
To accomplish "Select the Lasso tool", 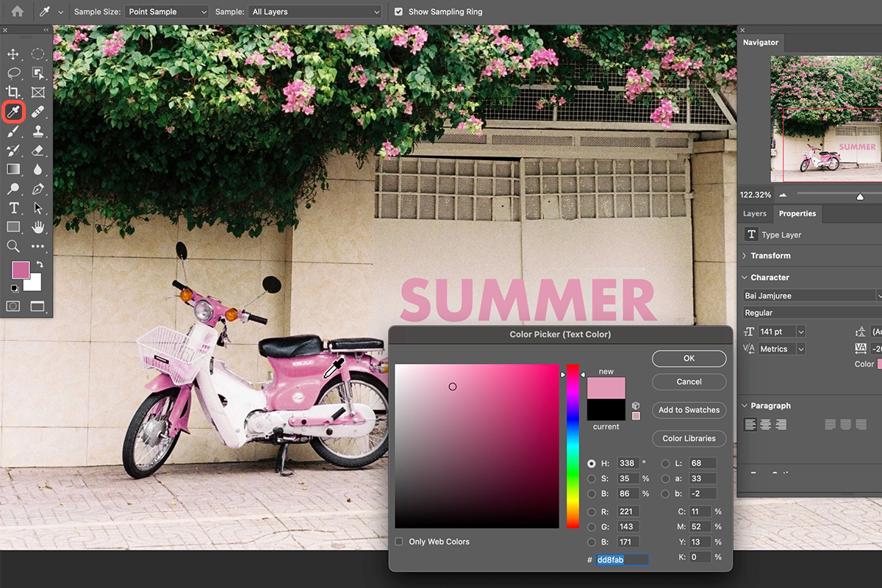I will tap(13, 73).
